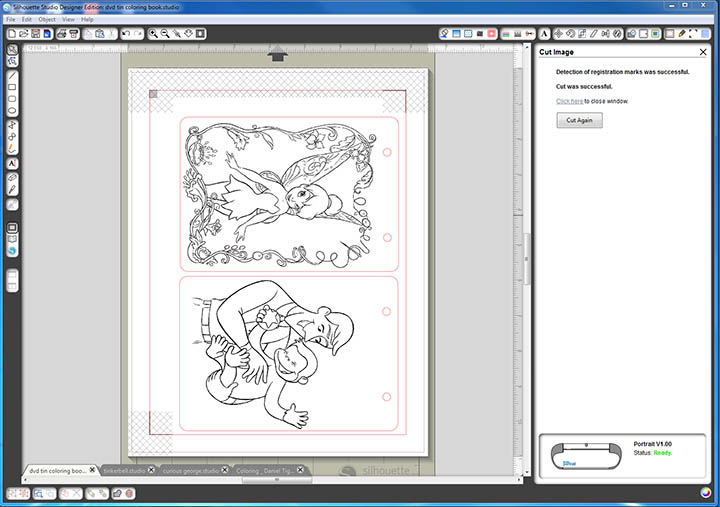Select the Text tool in left toolbar

point(12,163)
